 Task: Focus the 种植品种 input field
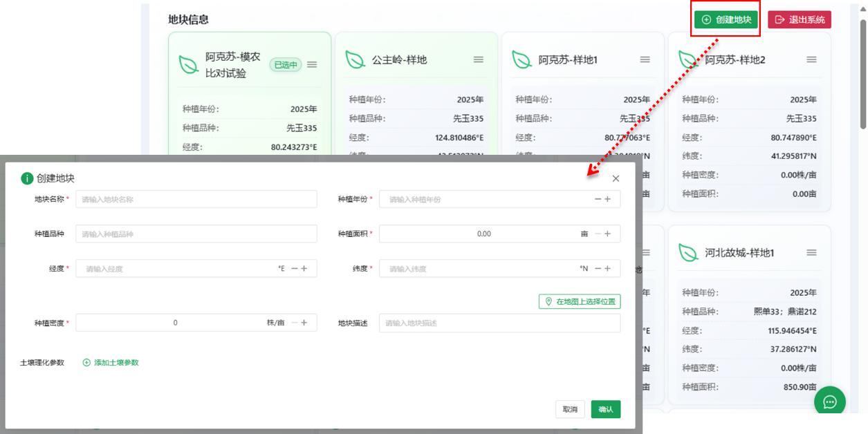tap(196, 234)
